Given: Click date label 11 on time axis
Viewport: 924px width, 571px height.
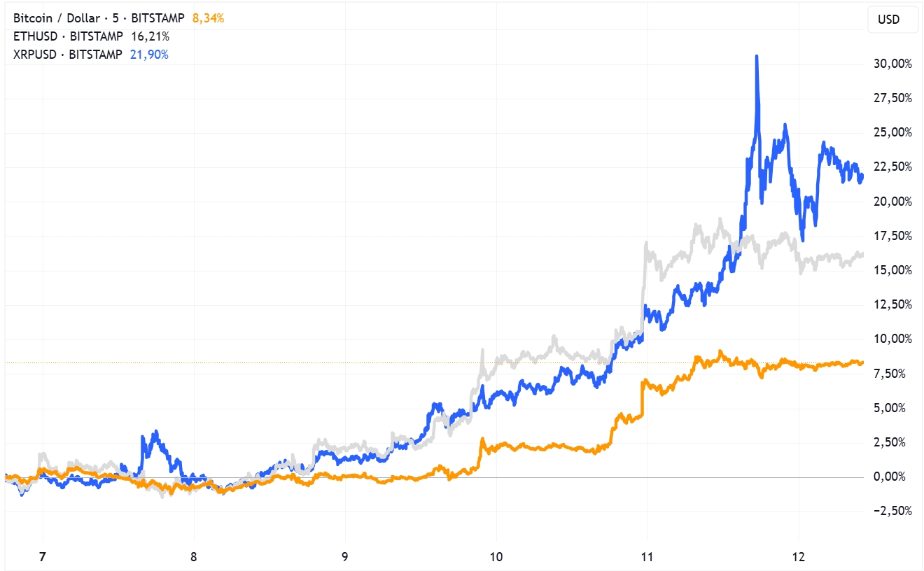Looking at the screenshot, I should tap(647, 558).
